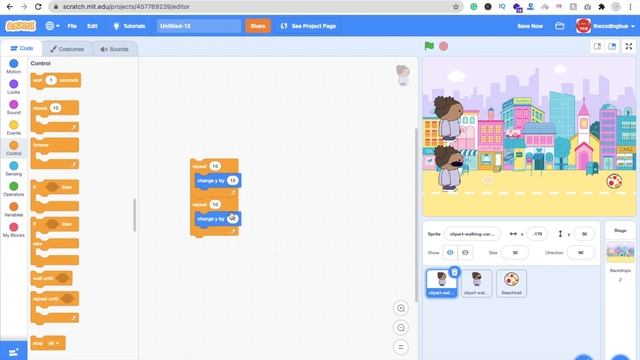This screenshot has height=360, width=640.
Task: Click second repeat count value in script
Action: click(215, 204)
